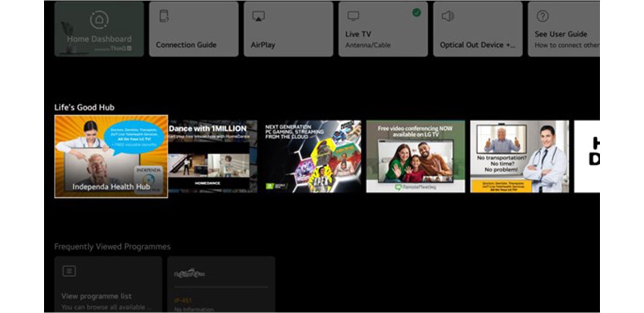Screen dimensions: 644x313
Task: Switch to Live TV input label
Action: click(358, 34)
